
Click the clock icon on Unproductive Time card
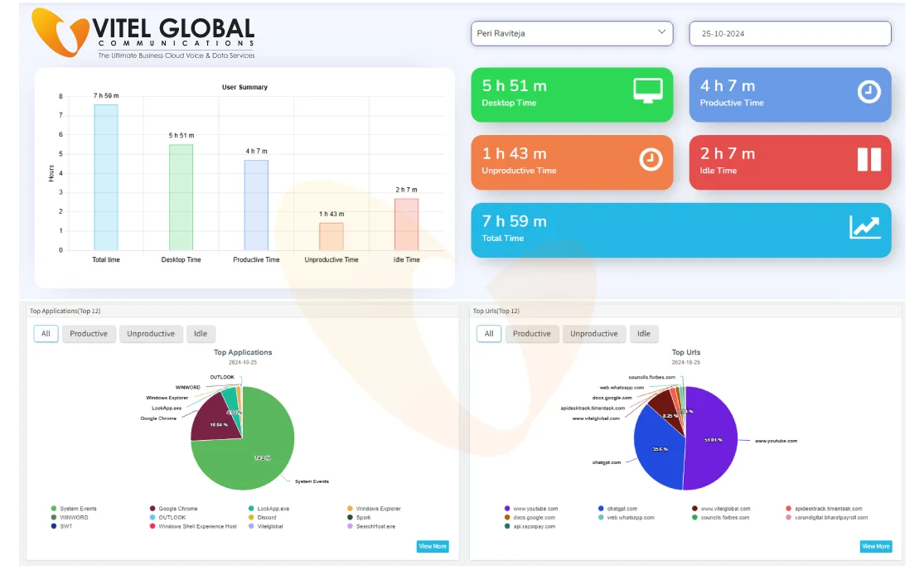[651, 159]
